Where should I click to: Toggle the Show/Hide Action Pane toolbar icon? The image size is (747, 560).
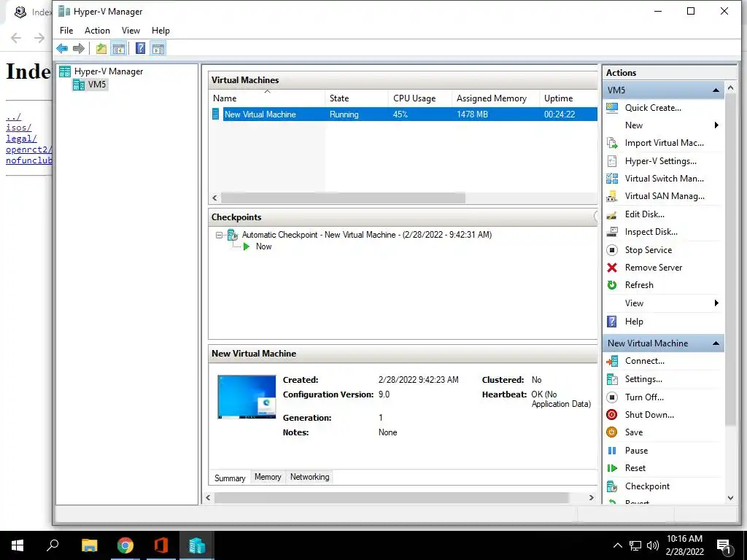point(158,48)
